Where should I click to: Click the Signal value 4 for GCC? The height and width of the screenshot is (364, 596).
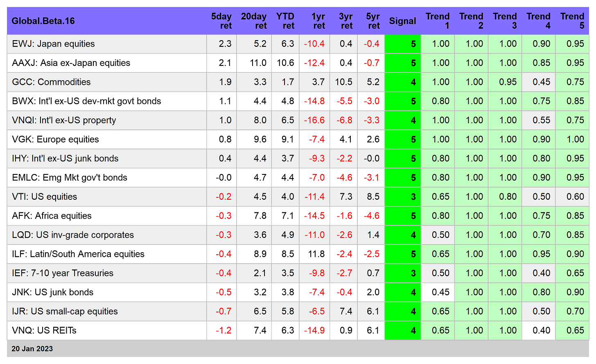(x=413, y=82)
